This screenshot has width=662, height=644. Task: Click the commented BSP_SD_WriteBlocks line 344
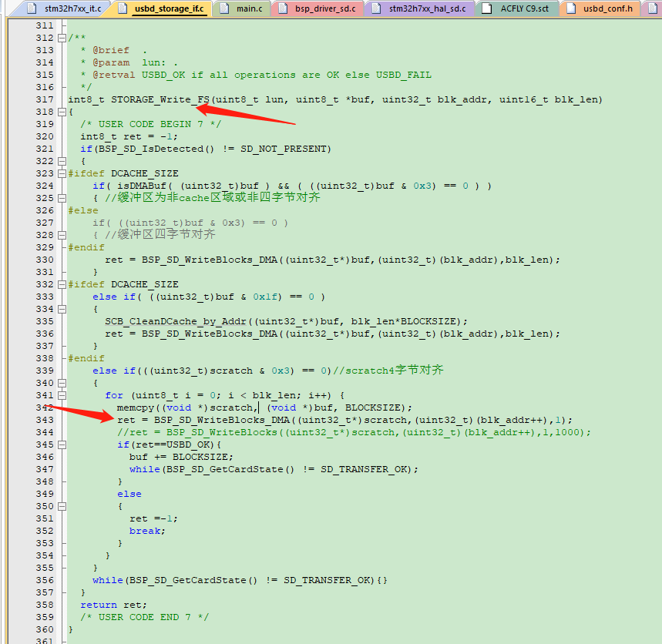point(354,432)
